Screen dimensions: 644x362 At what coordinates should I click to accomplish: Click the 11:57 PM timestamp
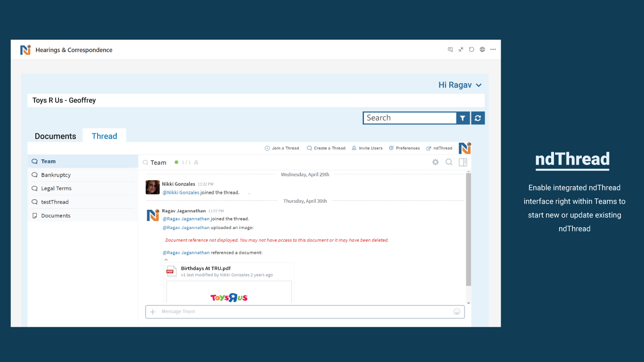coord(216,211)
